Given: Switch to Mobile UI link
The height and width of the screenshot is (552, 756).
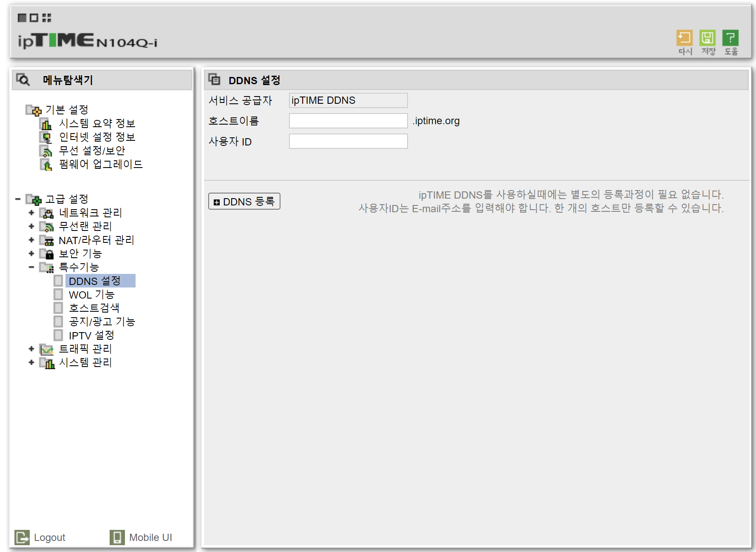Looking at the screenshot, I should tap(150, 538).
